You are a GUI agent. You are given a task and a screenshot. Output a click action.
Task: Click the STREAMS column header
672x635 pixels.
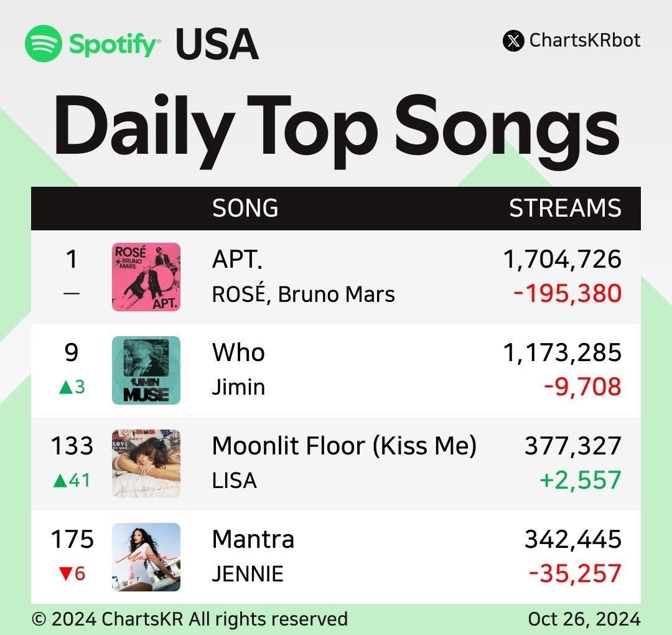pyautogui.click(x=565, y=208)
